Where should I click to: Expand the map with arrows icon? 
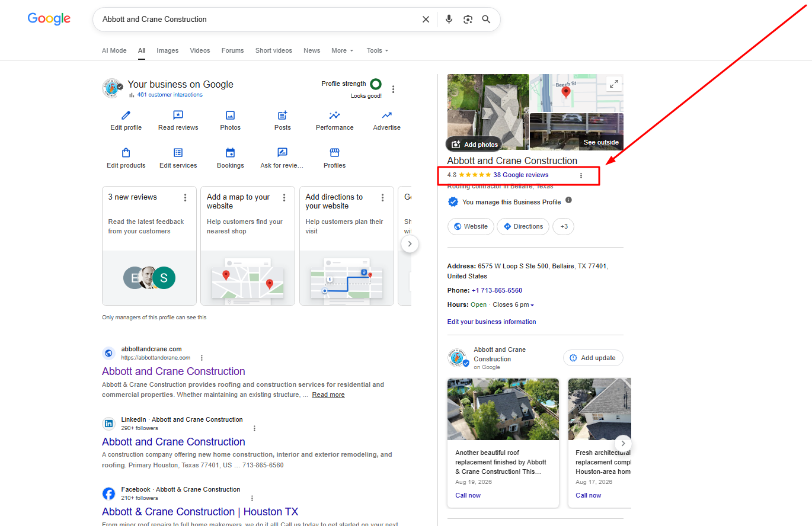(614, 84)
